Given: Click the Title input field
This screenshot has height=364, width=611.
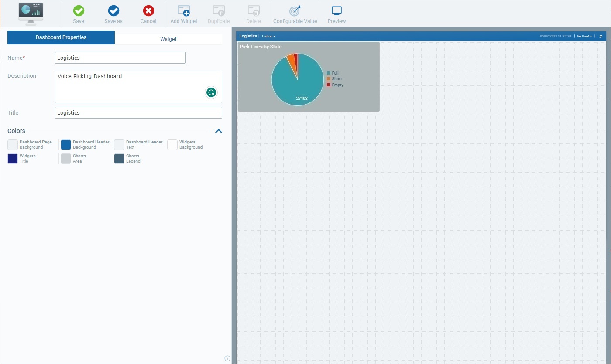Looking at the screenshot, I should pyautogui.click(x=138, y=112).
